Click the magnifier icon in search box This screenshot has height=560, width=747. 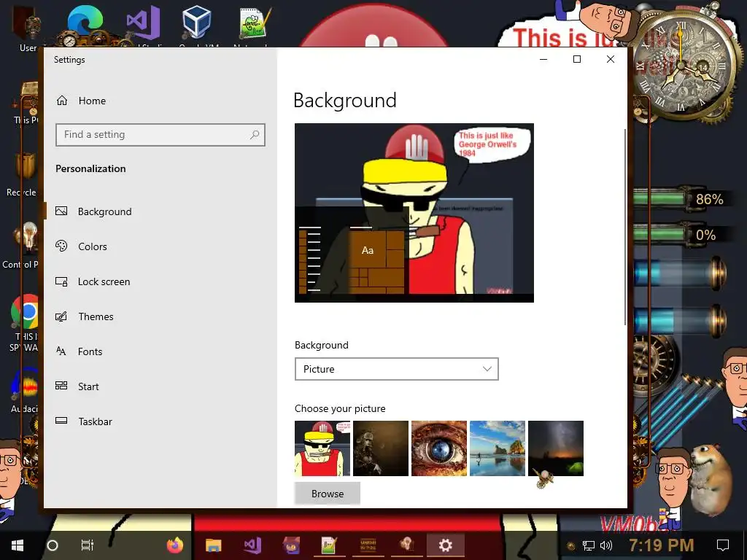coord(255,135)
